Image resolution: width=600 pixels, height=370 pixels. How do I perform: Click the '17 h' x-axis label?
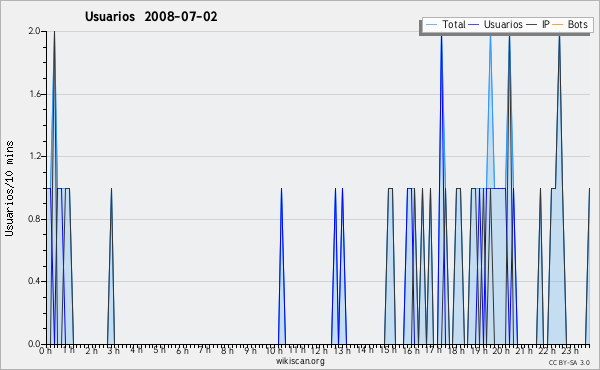coord(434,350)
